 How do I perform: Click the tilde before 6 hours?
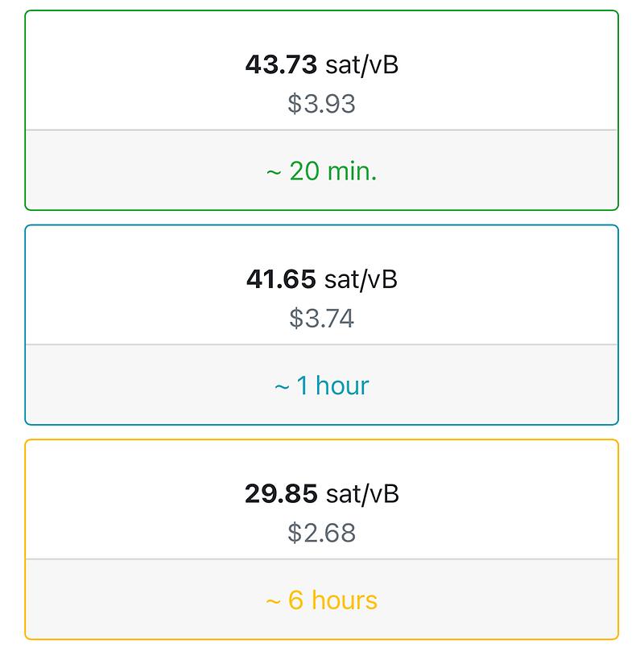click(x=272, y=601)
